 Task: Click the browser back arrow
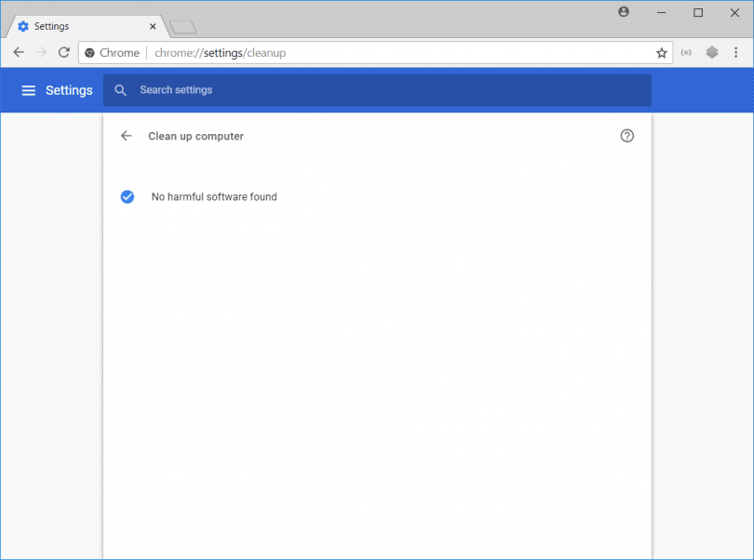(19, 53)
